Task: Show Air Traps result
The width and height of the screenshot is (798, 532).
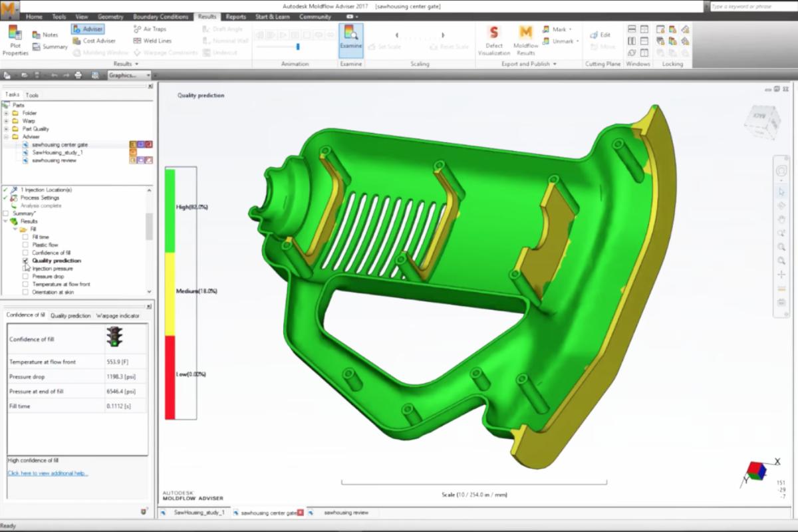Action: coord(150,29)
